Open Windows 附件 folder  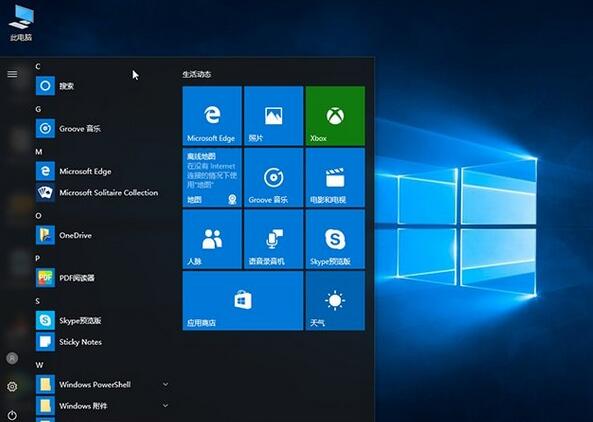coord(102,406)
